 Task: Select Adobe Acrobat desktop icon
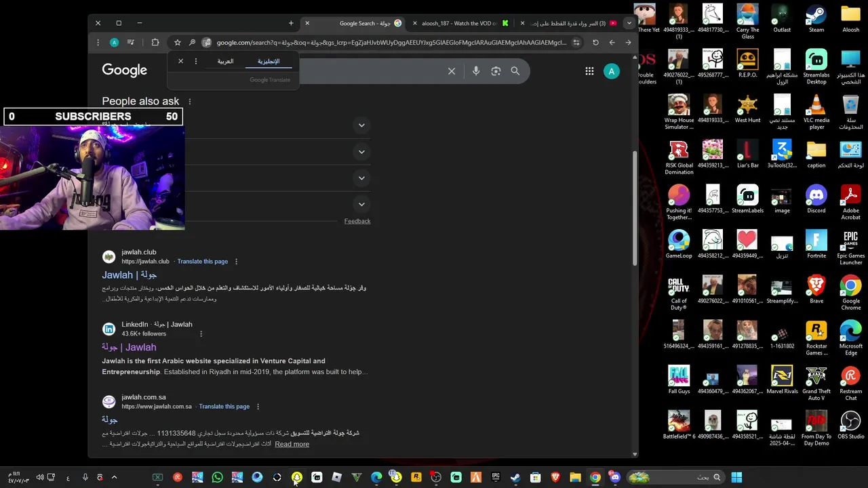(x=850, y=203)
